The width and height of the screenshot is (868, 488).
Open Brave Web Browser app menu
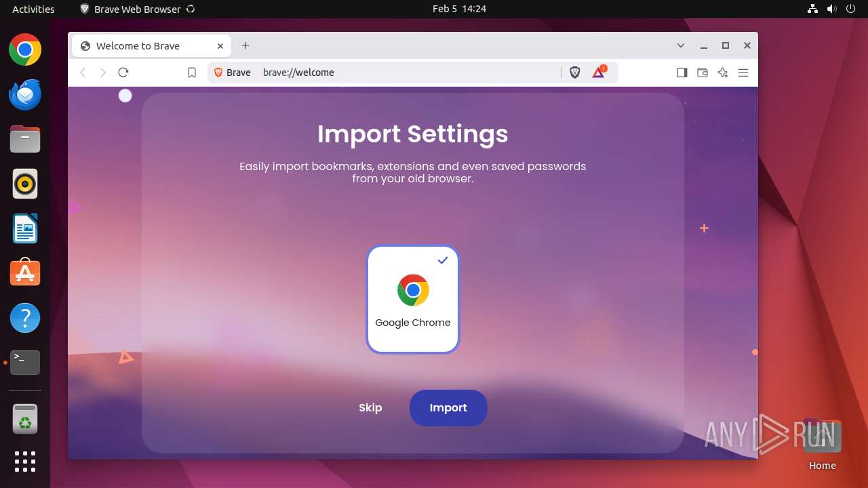138,9
